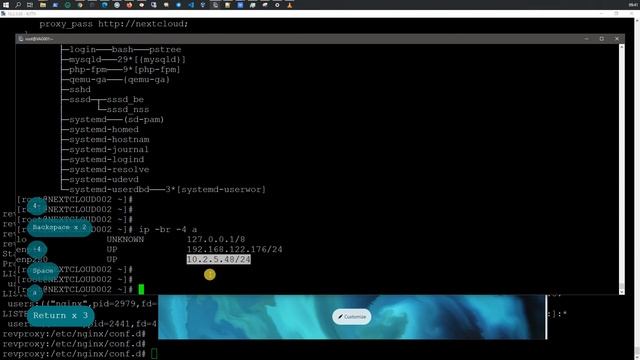Viewport: 640px width, 360px height.
Task: Open VLC cone icon in taskbar
Action: point(289,5)
